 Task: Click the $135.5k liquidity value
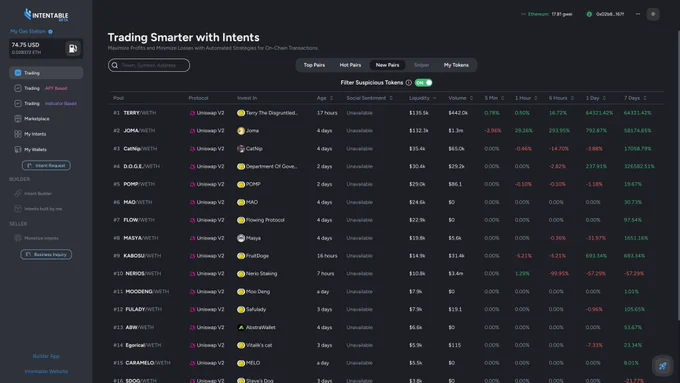tap(418, 113)
